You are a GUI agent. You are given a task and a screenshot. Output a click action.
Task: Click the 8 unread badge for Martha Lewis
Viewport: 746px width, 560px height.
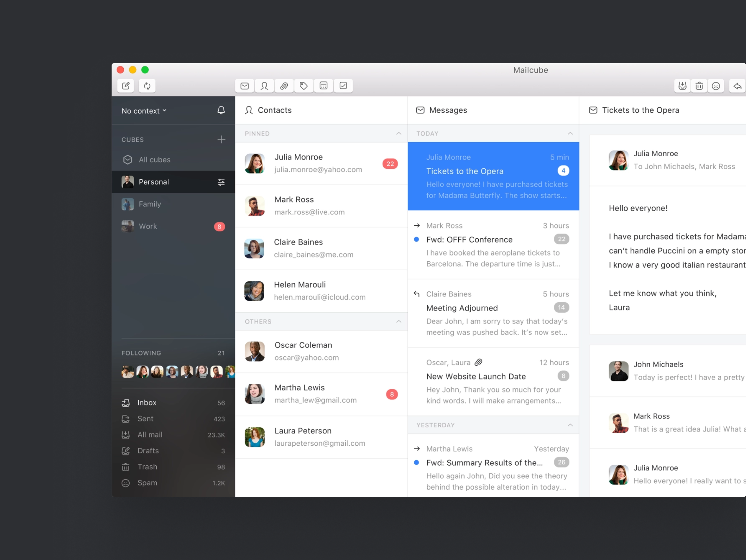point(392,394)
